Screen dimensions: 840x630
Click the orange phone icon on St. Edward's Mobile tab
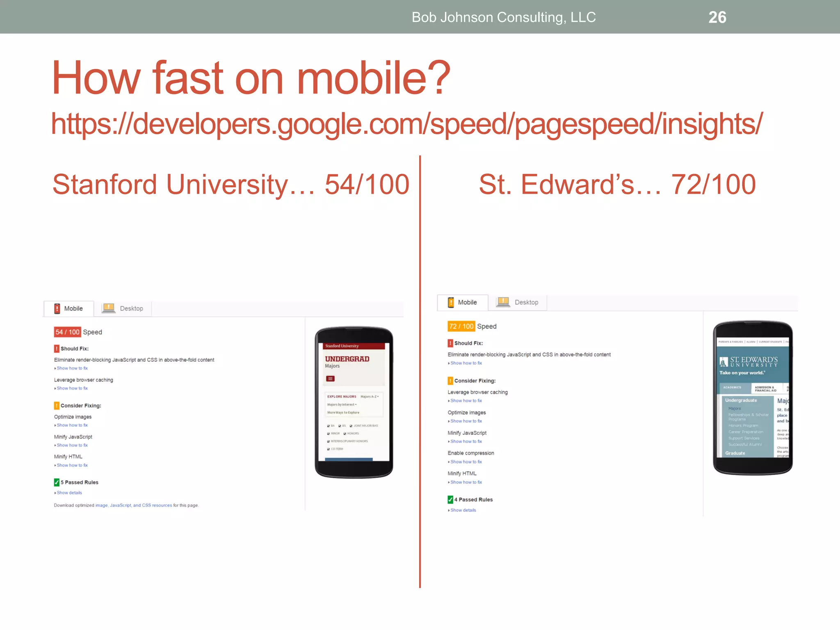click(451, 302)
